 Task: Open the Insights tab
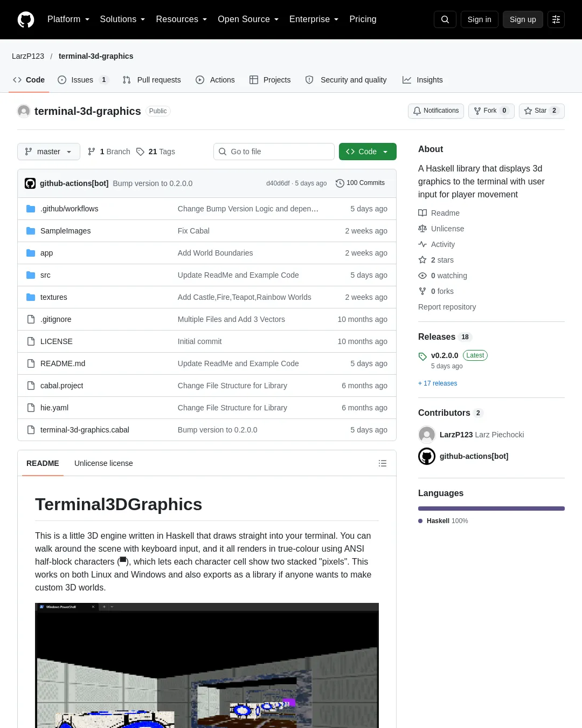click(422, 80)
